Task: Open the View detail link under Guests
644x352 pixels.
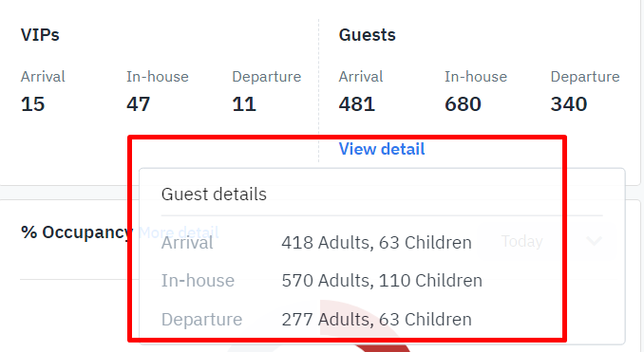Action: click(382, 149)
